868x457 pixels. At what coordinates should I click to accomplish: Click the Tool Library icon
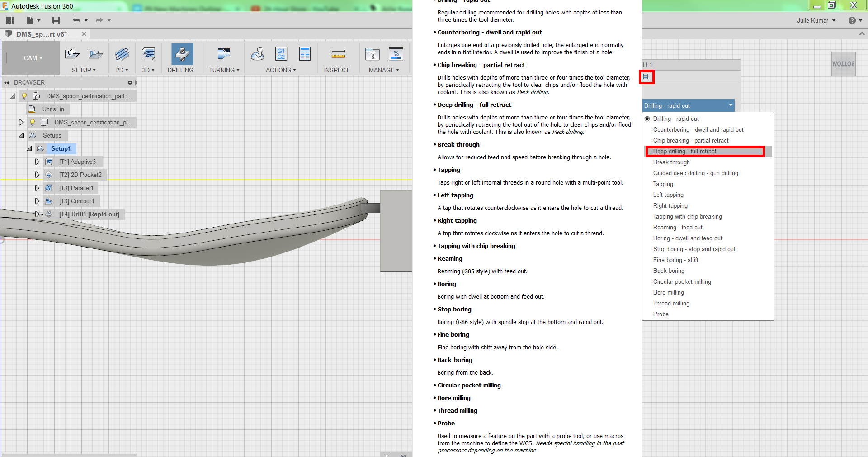(x=373, y=54)
